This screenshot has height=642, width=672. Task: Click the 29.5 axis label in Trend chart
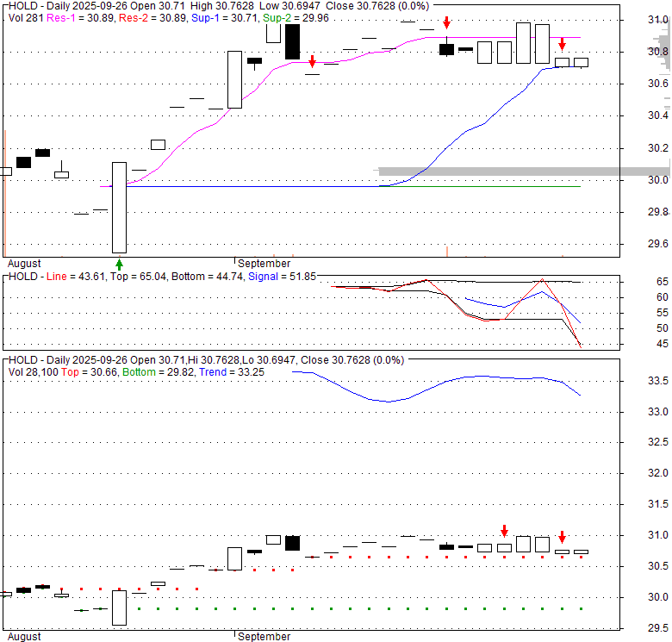(x=658, y=628)
